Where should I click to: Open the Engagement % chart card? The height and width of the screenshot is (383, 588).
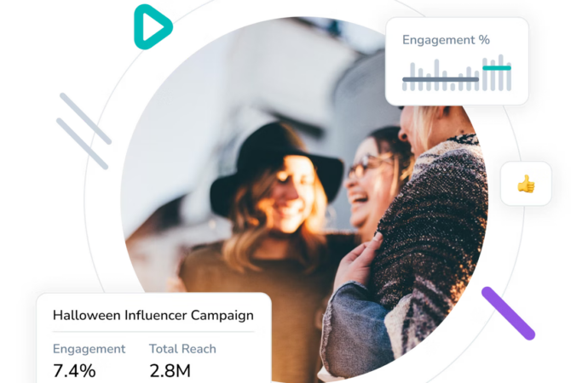tap(457, 61)
